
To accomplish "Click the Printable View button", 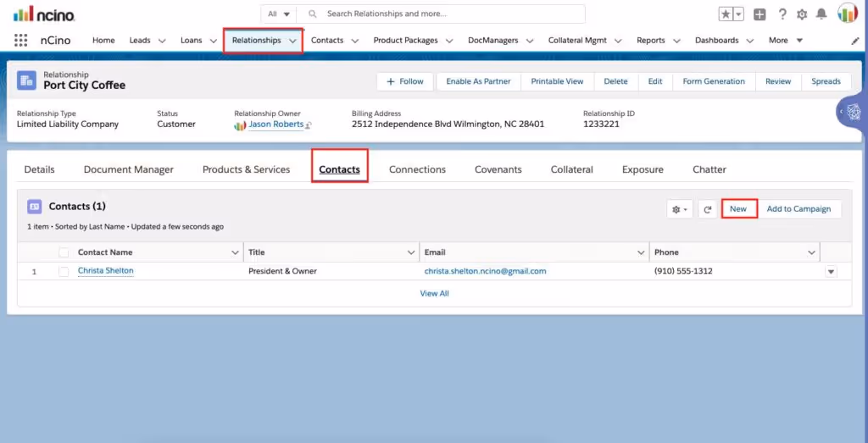I will click(557, 81).
